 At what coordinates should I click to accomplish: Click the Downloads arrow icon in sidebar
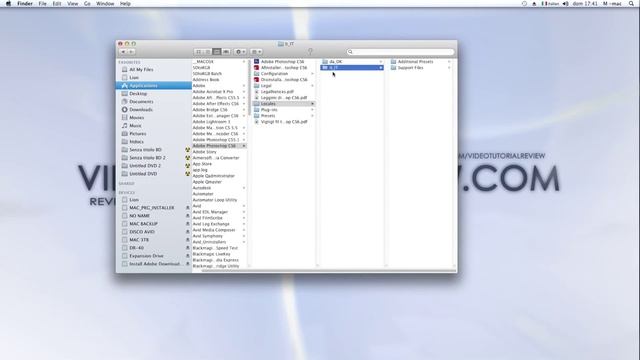(124, 110)
